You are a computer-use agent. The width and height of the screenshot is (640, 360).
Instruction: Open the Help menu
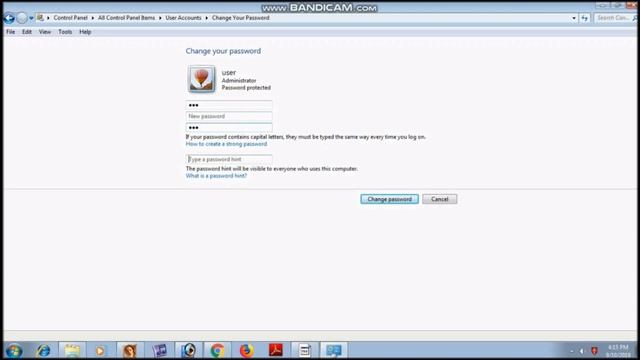(x=85, y=32)
